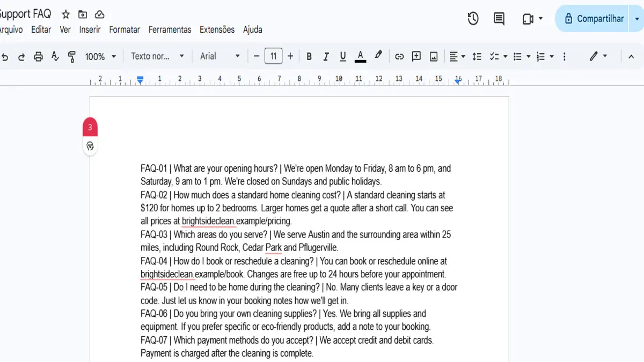This screenshot has width=644, height=362.
Task: Select the paint format tool
Action: pyautogui.click(x=71, y=56)
